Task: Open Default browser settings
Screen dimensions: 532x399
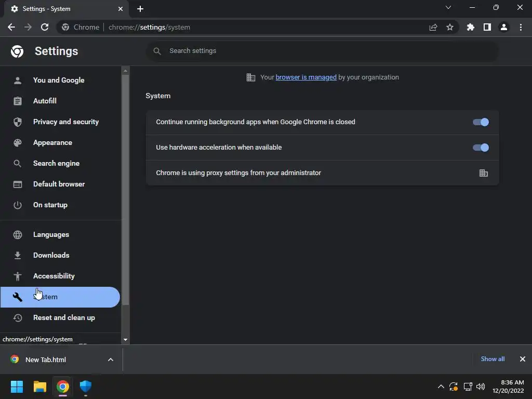Action: 60,184
